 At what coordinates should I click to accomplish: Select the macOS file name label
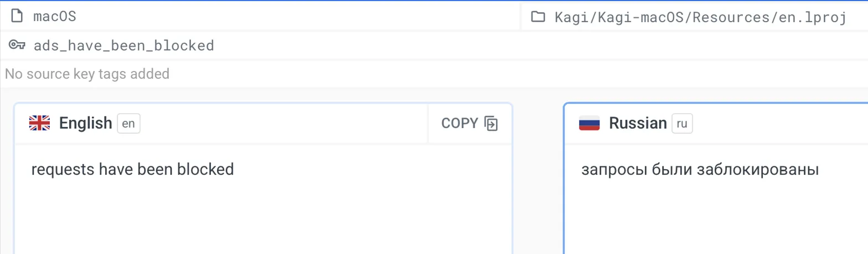pyautogui.click(x=54, y=17)
